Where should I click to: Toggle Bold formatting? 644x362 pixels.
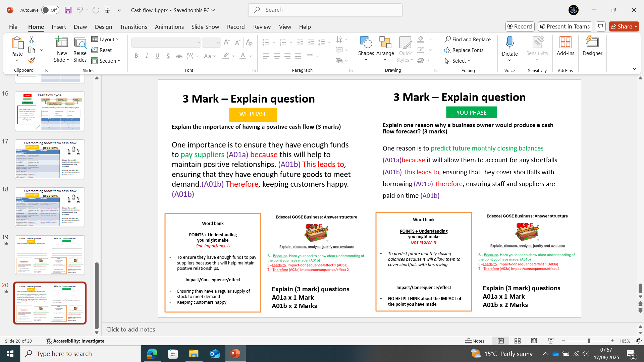tap(136, 56)
